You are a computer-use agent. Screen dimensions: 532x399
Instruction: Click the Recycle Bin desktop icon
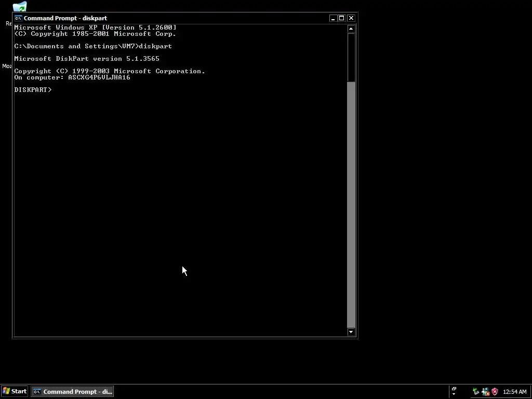pos(20,6)
